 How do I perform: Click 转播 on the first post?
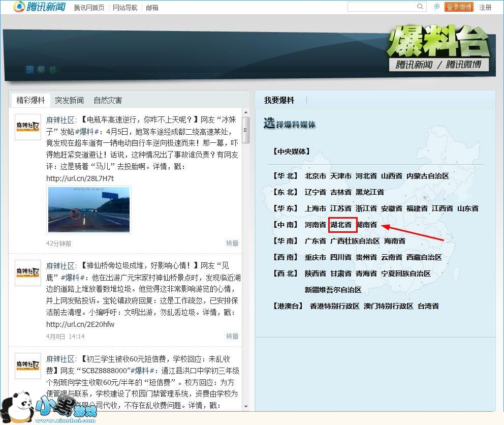click(x=232, y=243)
